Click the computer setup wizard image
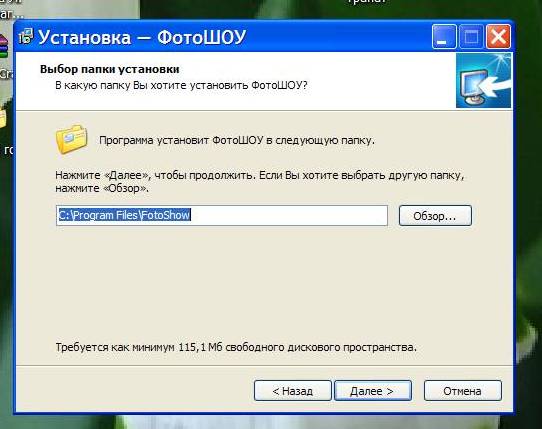 tap(483, 80)
